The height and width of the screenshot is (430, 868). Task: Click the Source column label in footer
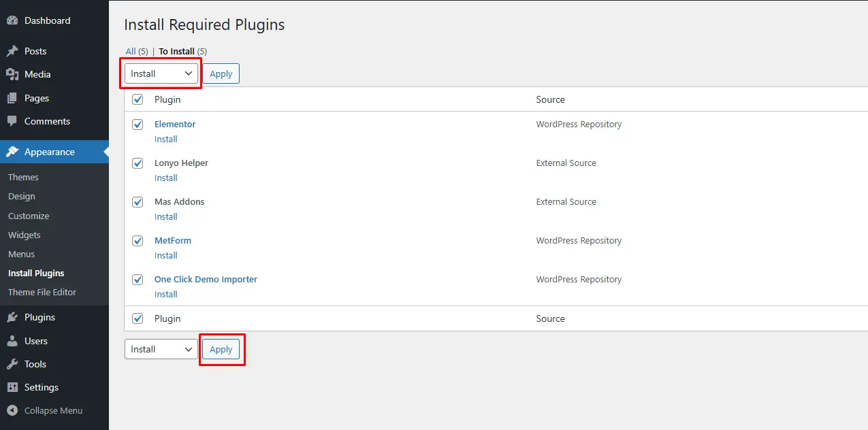[550, 318]
